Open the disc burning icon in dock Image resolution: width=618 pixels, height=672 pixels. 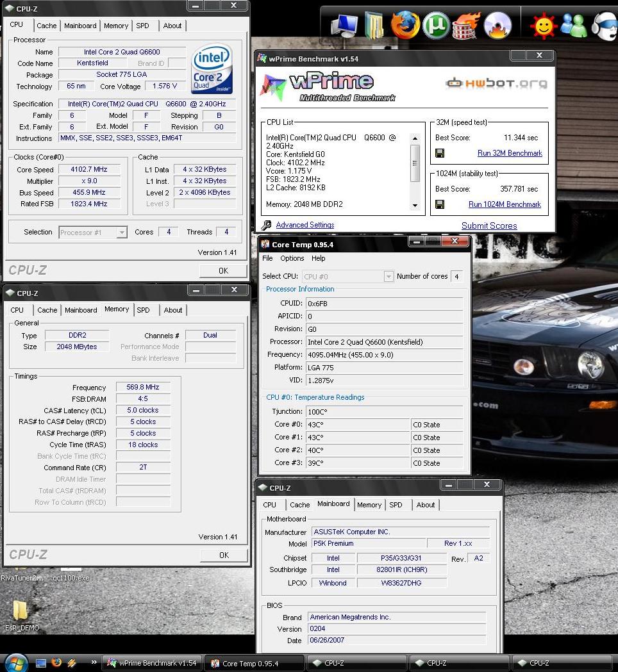[497, 25]
